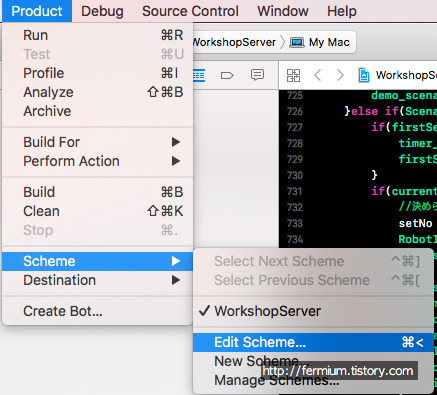Screen dimensions: 437x395
Task: Click line number 725 in the gutter
Action: tap(295, 96)
